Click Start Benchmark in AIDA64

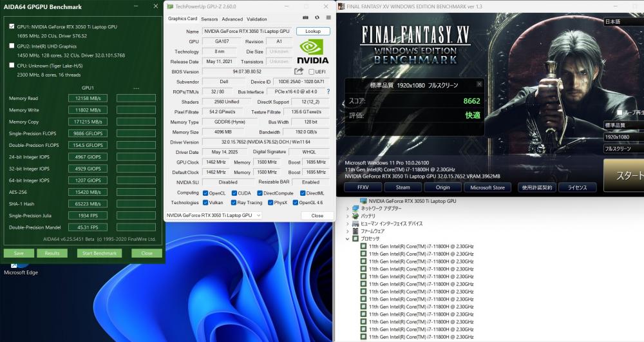point(99,253)
